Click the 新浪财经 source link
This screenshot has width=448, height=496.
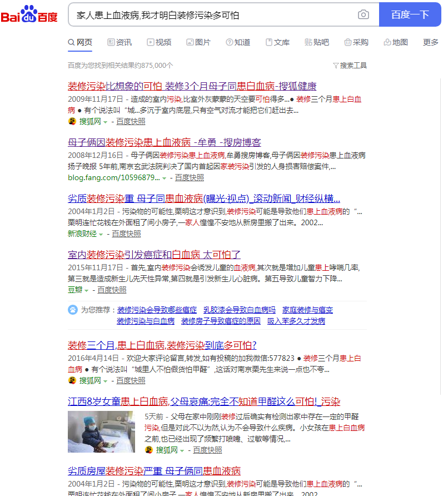click(82, 234)
